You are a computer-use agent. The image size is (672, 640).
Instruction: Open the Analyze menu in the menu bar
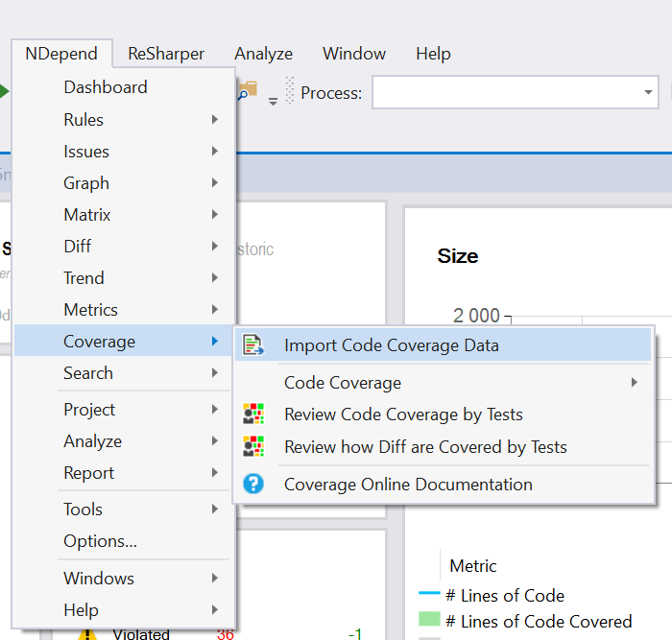click(263, 54)
